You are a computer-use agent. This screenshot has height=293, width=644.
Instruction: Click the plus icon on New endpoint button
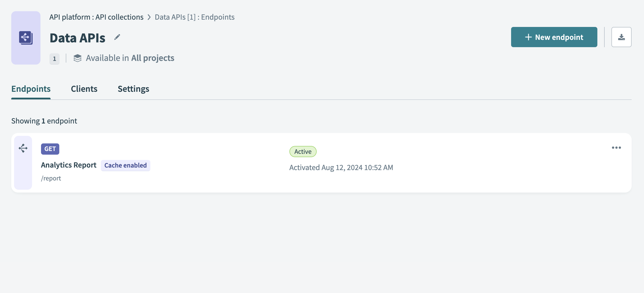(x=529, y=37)
